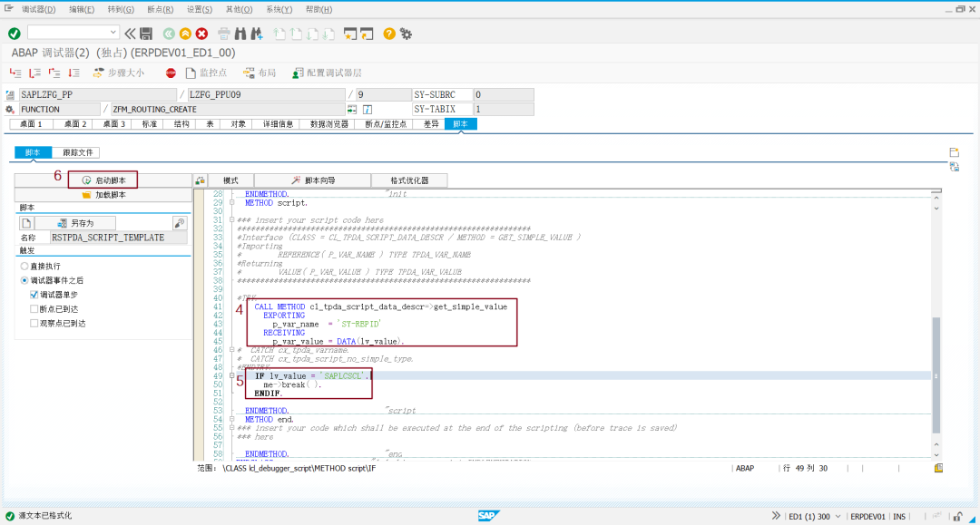
Task: Click the red Stop breakpoint icon
Action: [x=171, y=73]
